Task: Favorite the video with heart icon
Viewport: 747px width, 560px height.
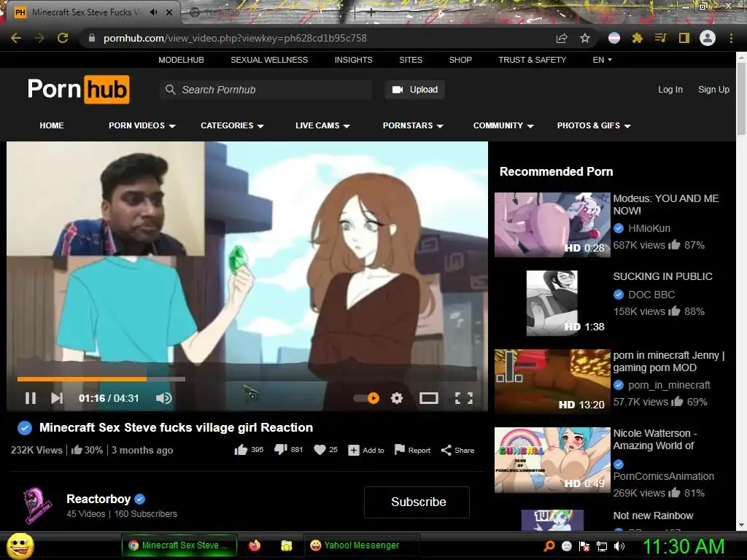Action: click(x=320, y=450)
